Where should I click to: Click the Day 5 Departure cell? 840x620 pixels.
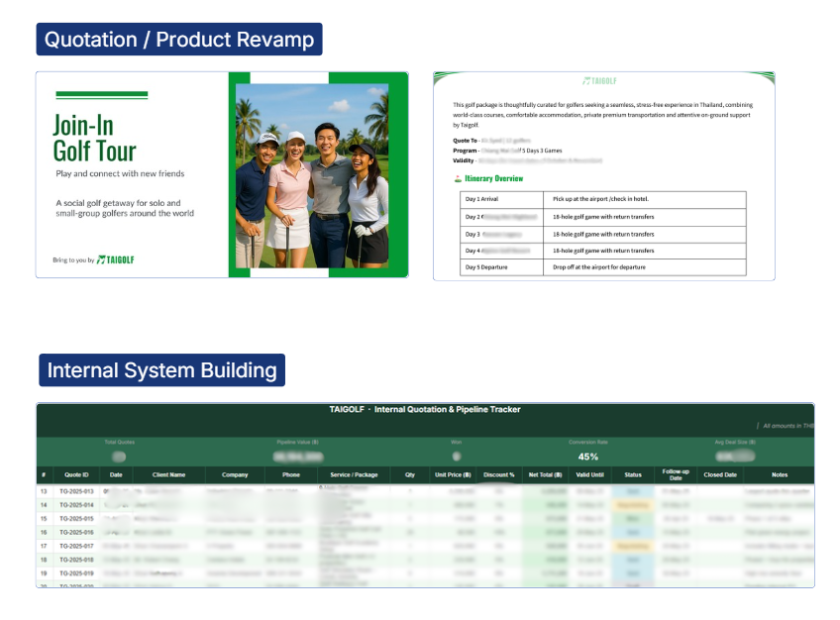pyautogui.click(x=501, y=267)
